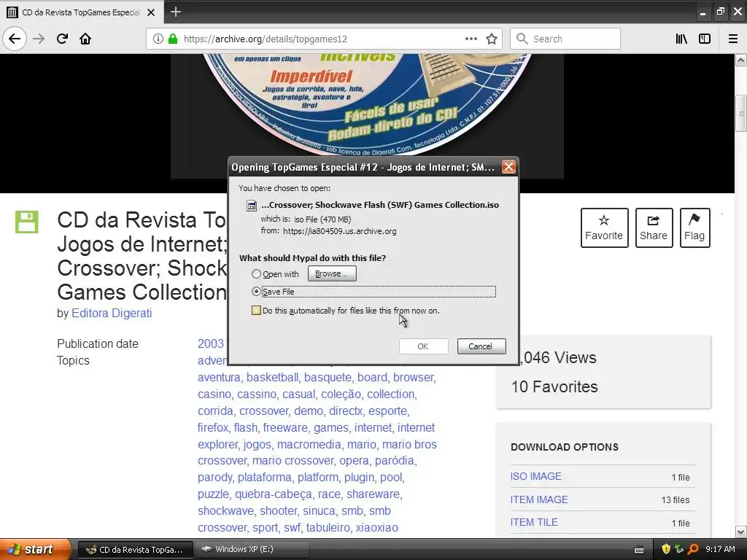Click Browse... button in dialog
Image resolution: width=747 pixels, height=560 pixels.
click(x=332, y=274)
